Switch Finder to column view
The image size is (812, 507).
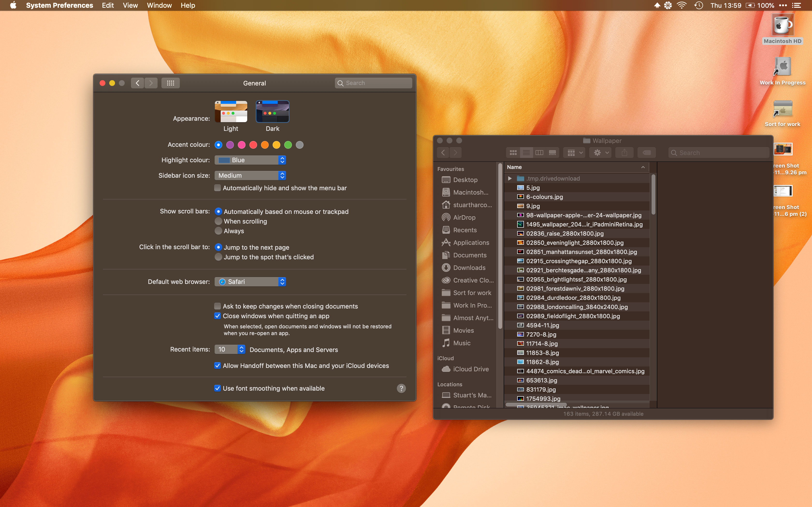(x=539, y=153)
